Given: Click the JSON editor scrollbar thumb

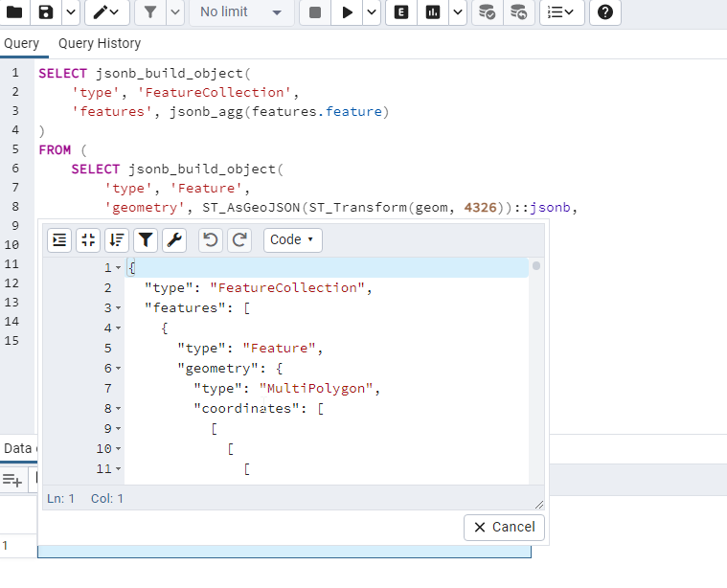Looking at the screenshot, I should (536, 265).
